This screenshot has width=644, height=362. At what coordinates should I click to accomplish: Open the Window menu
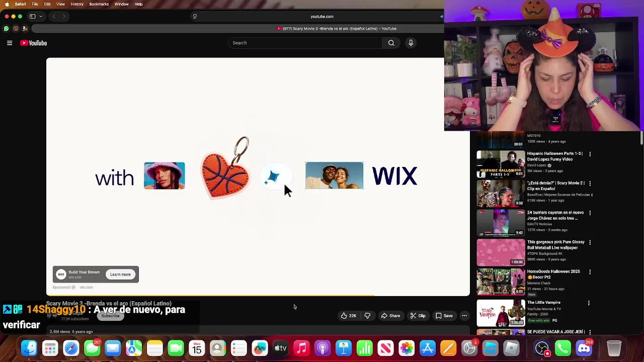coord(121,4)
